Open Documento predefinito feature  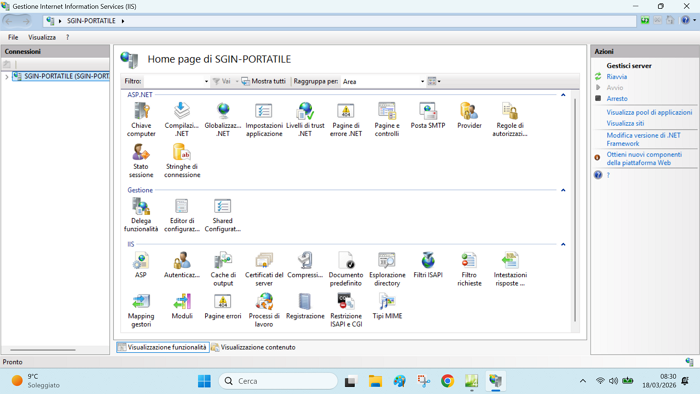coord(346,269)
